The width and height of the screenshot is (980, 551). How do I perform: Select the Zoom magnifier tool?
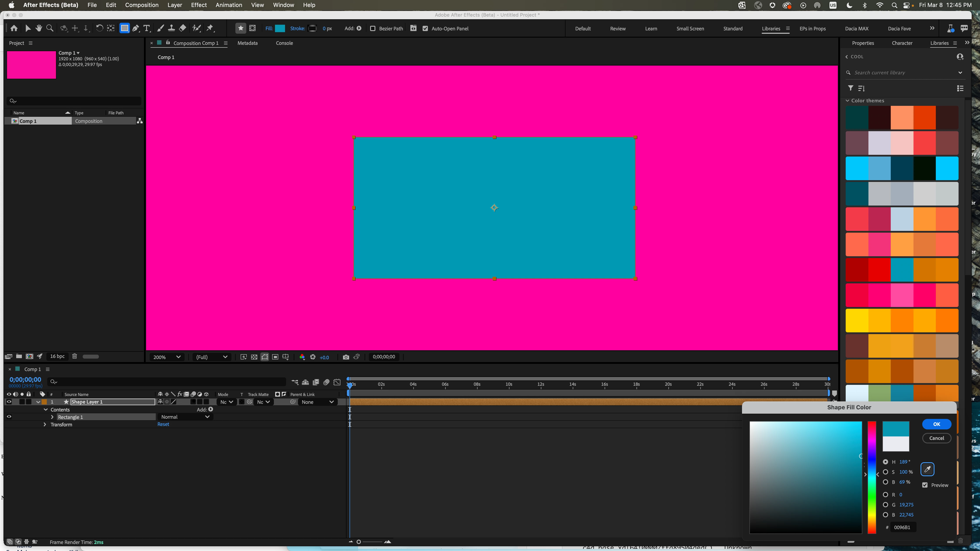pos(49,28)
